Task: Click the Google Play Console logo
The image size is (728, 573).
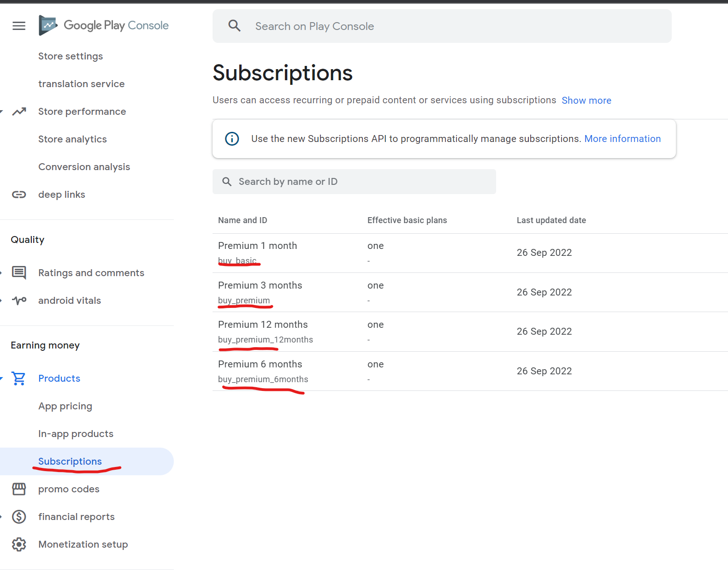Action: click(x=104, y=25)
